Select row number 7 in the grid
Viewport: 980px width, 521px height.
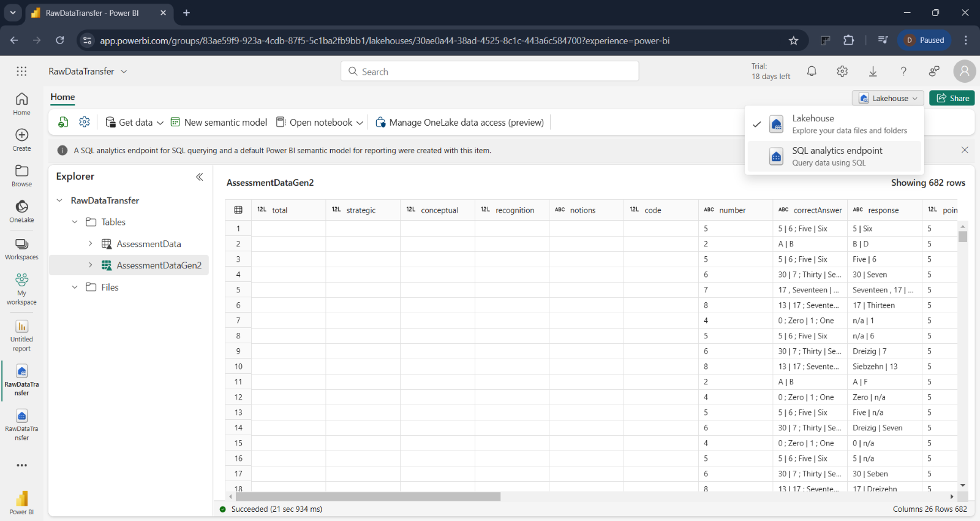[238, 321]
